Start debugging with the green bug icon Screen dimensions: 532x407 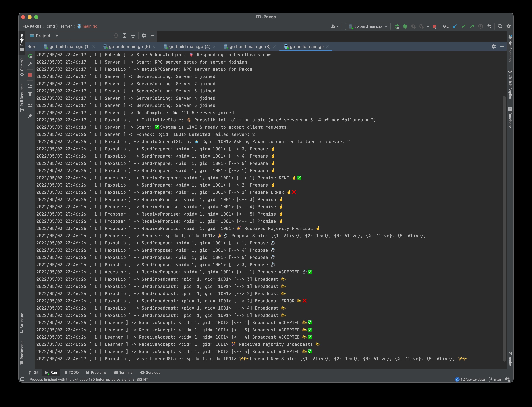[405, 26]
